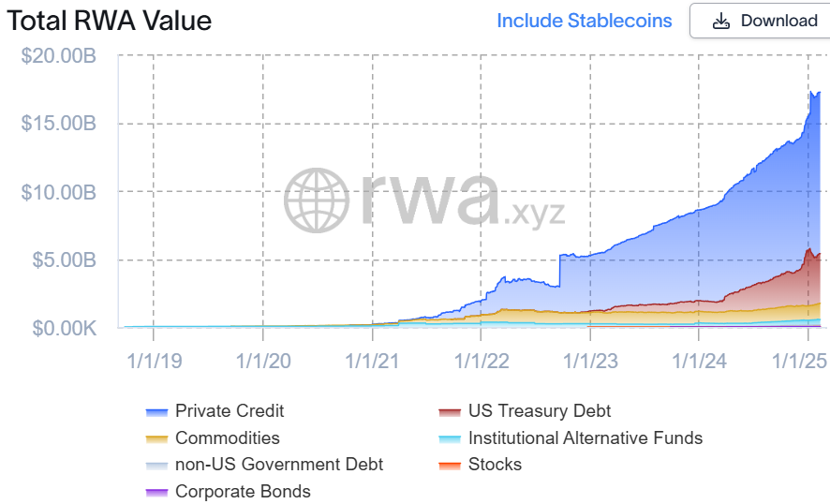Click the 1/1/23 x-axis date label
The image size is (830, 504).
(588, 360)
